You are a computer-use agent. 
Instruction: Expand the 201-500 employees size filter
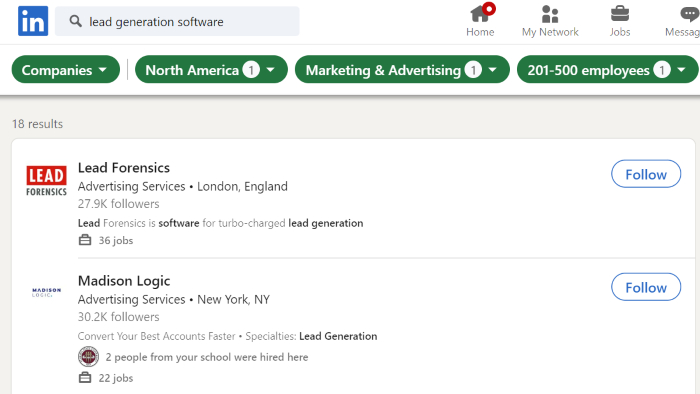point(607,70)
